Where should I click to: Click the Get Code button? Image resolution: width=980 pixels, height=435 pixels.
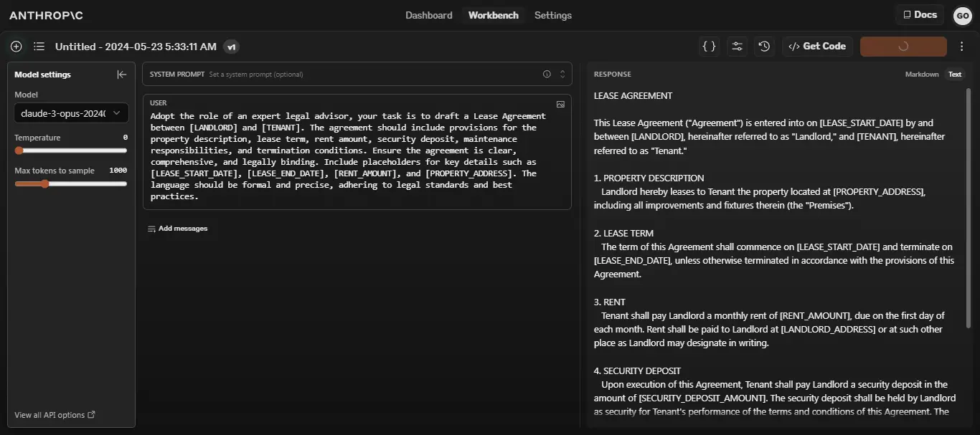pyautogui.click(x=817, y=47)
